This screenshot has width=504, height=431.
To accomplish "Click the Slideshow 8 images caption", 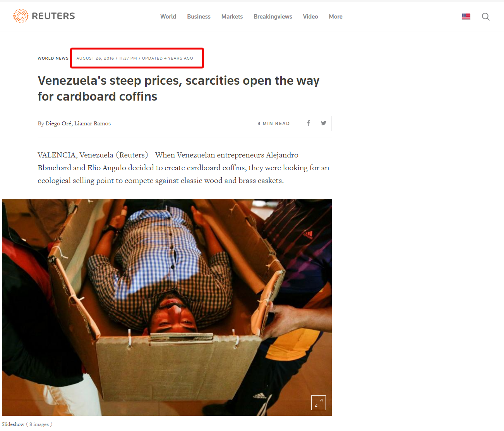I will [x=27, y=424].
